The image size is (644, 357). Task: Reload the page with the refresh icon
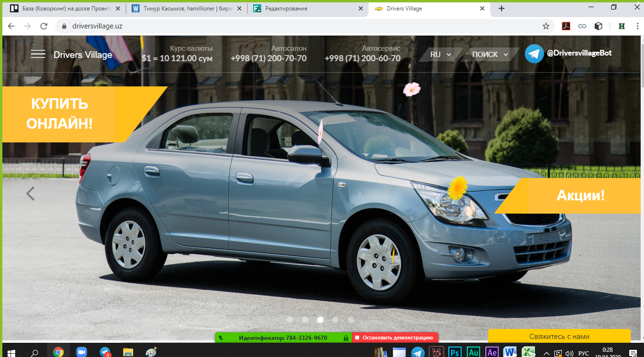point(44,26)
